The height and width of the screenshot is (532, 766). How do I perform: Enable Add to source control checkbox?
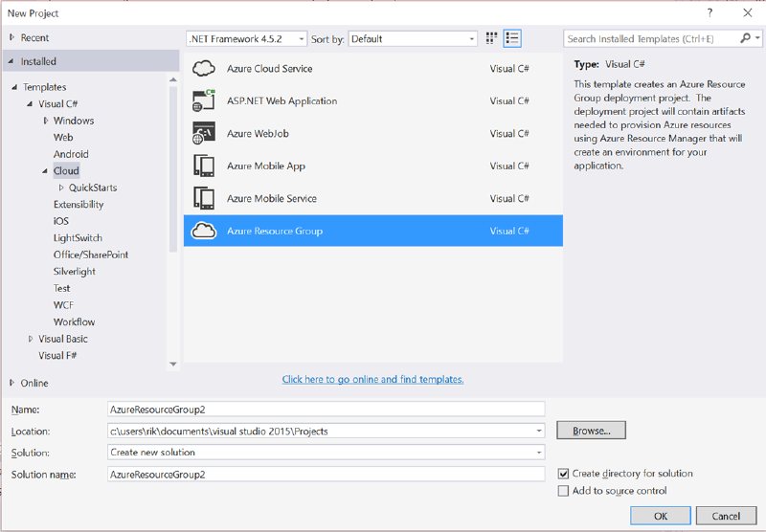pos(563,491)
